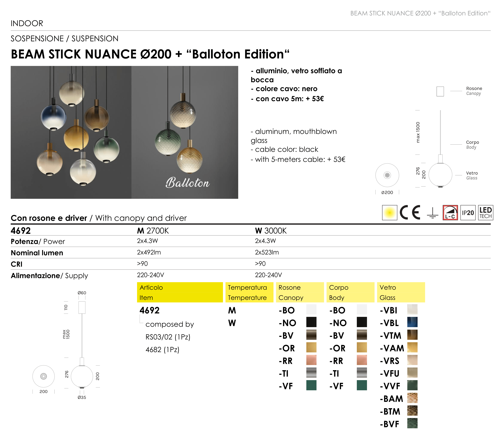Pick the Body -NO black swatch
The width and height of the screenshot is (504, 439).
coord(362,322)
